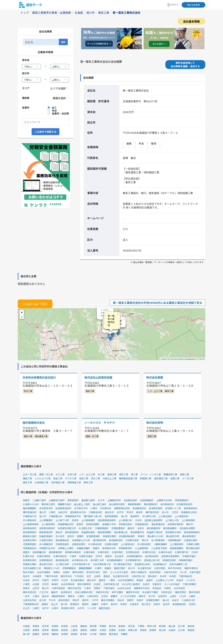
Task: Click お問い合わせはコチラ ad banner
Action: click(46, 197)
